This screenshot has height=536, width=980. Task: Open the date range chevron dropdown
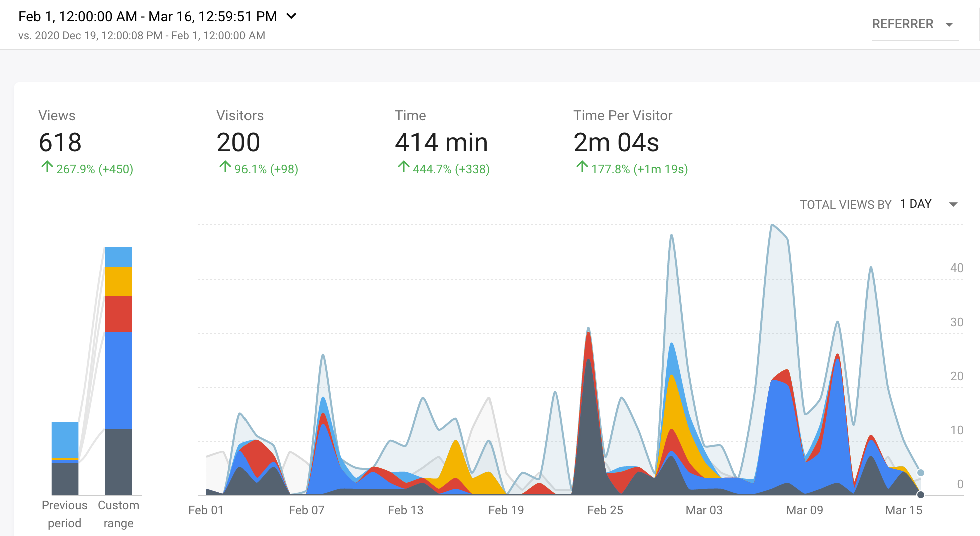click(291, 16)
